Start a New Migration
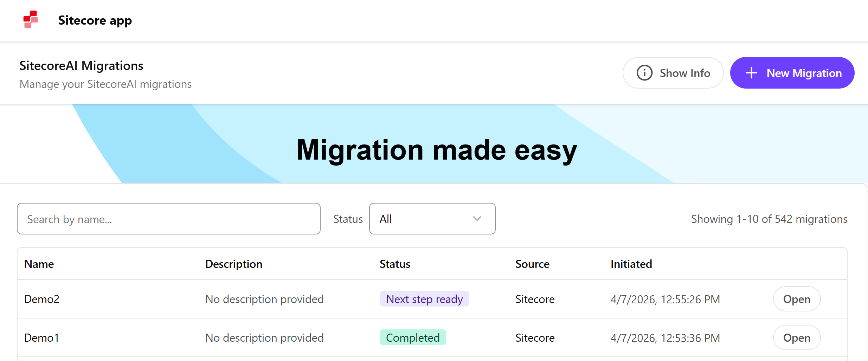The height and width of the screenshot is (361, 868). [x=792, y=73]
